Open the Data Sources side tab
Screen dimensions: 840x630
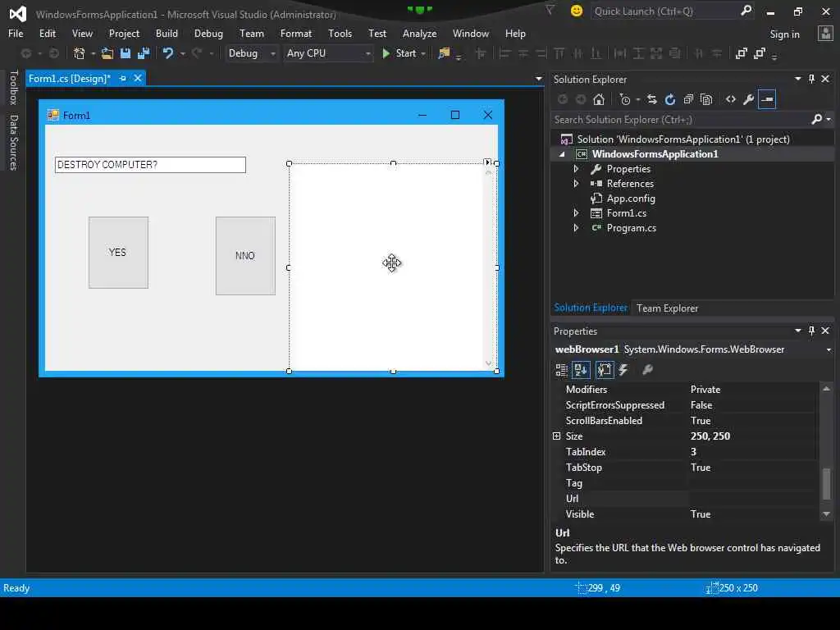point(14,143)
